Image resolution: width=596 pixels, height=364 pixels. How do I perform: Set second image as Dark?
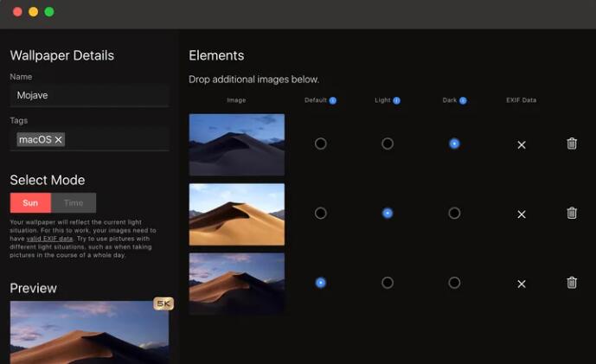[454, 213]
